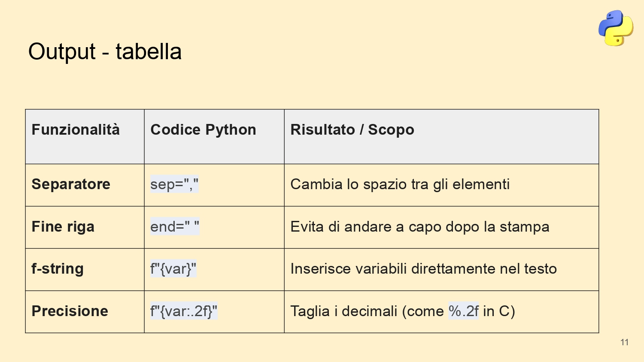
Task: Click the 'Precisione' row label
Action: coord(70,311)
